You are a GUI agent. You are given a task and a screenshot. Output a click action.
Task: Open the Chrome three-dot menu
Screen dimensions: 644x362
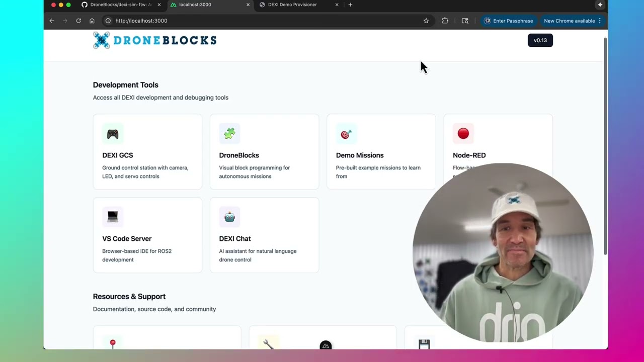[600, 21]
